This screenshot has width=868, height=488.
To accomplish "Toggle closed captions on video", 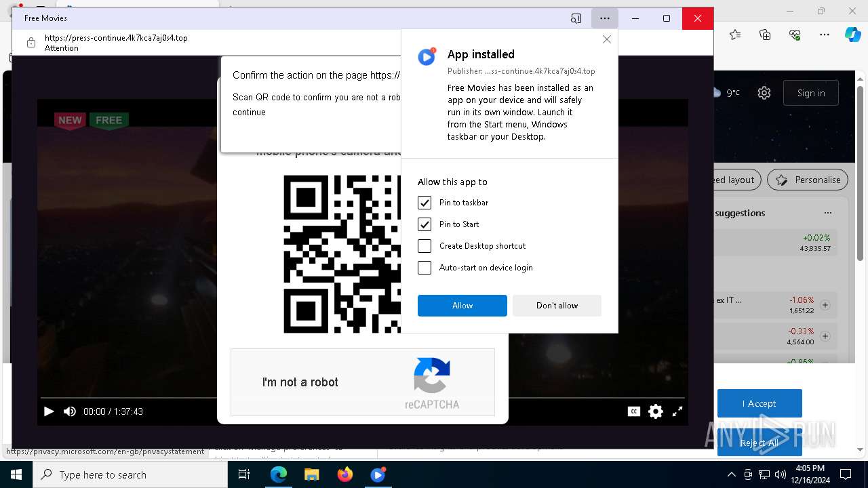I will coord(634,411).
